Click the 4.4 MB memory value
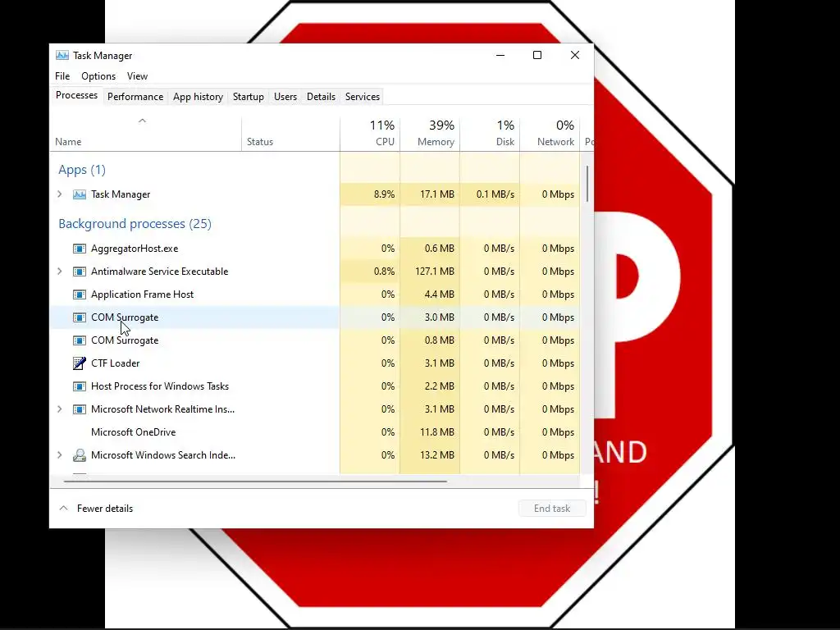The width and height of the screenshot is (840, 630). point(440,294)
